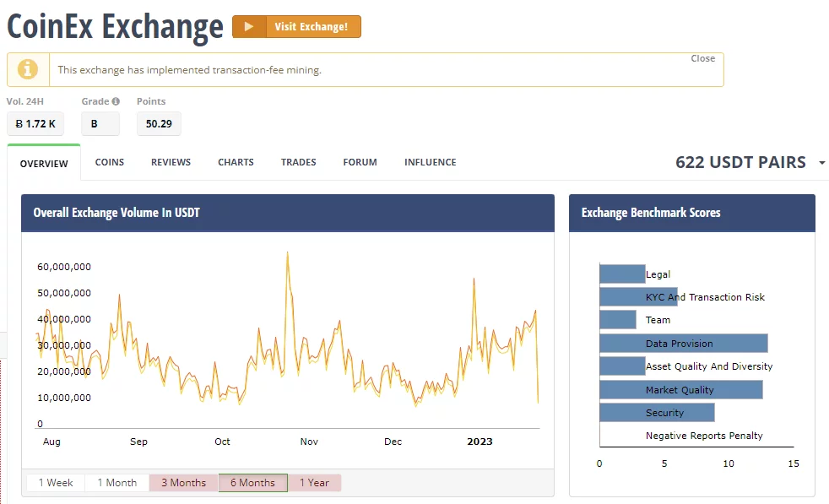The image size is (829, 504).
Task: Select the 1 Month time range
Action: coord(116,483)
